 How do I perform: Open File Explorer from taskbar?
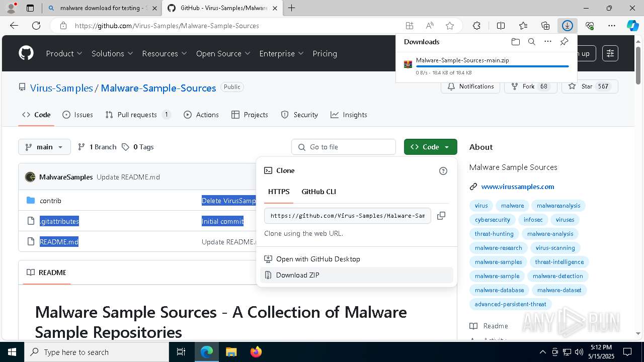[x=231, y=352]
